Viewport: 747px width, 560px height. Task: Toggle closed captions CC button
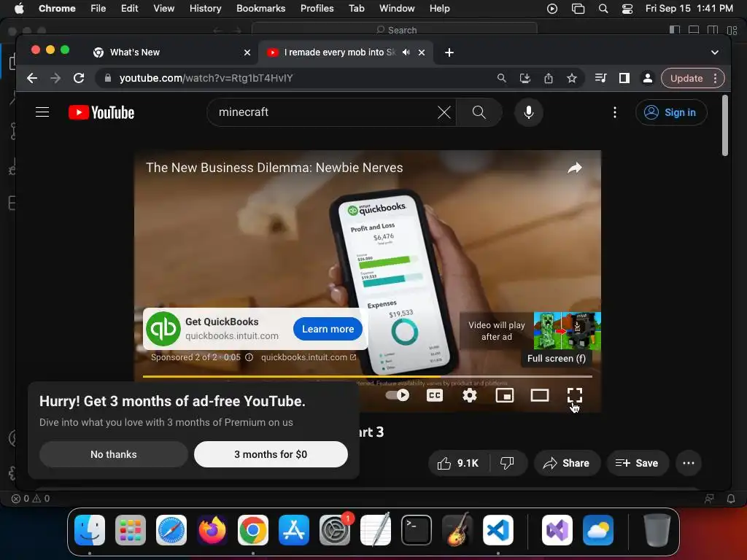pos(435,395)
